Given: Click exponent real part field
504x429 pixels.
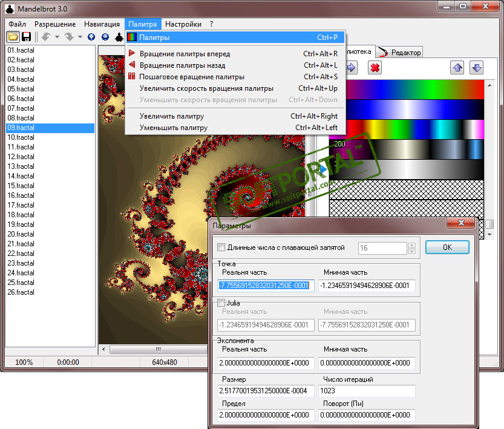Looking at the screenshot, I should click(266, 363).
